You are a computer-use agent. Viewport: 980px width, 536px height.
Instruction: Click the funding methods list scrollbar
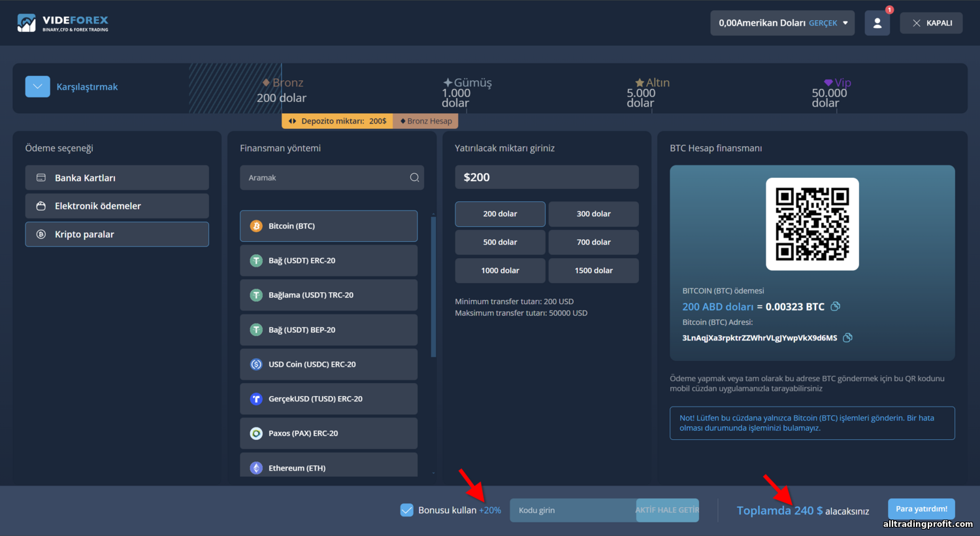[x=433, y=287]
